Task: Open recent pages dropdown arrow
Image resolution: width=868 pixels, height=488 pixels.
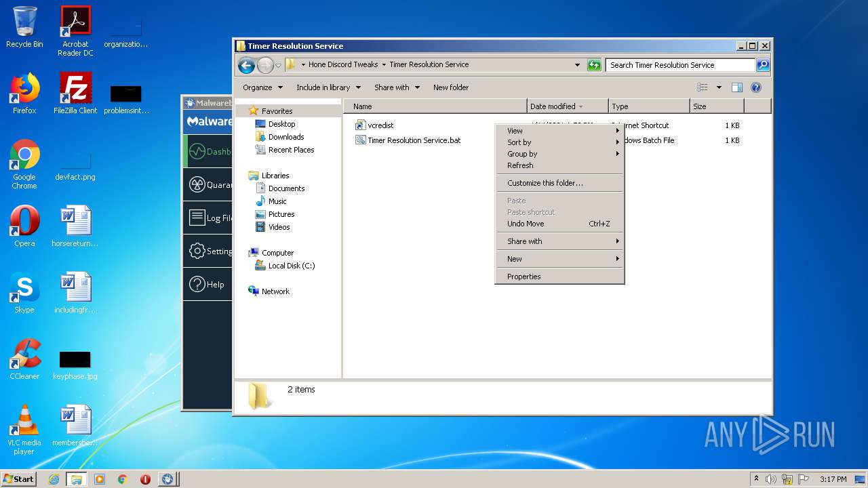Action: pyautogui.click(x=278, y=66)
